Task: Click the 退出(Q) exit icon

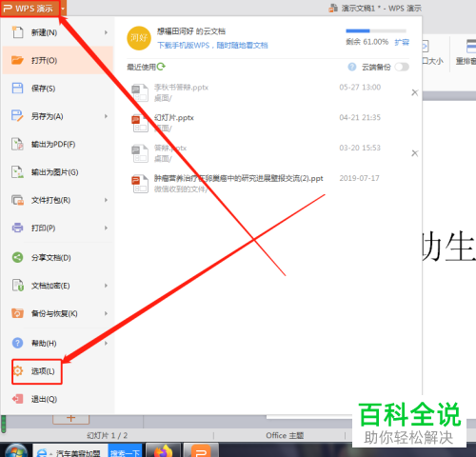Action: pos(17,399)
